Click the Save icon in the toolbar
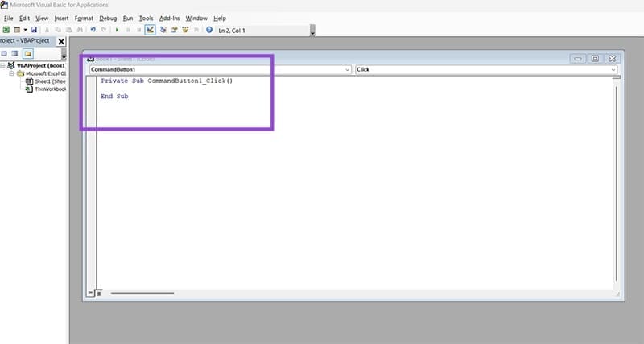 tap(34, 30)
